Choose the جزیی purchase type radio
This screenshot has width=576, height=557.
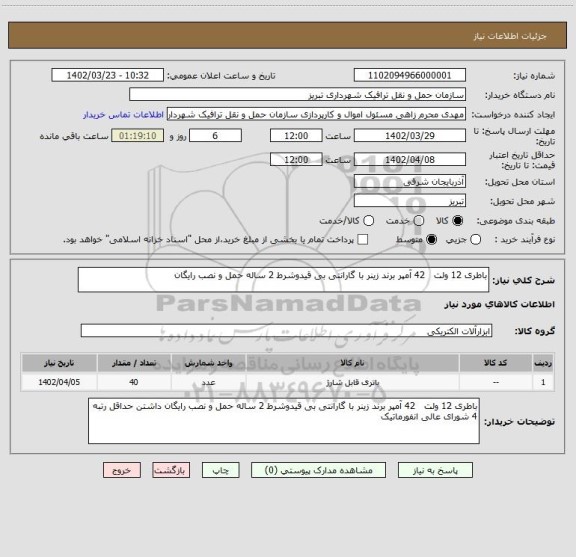pyautogui.click(x=476, y=240)
